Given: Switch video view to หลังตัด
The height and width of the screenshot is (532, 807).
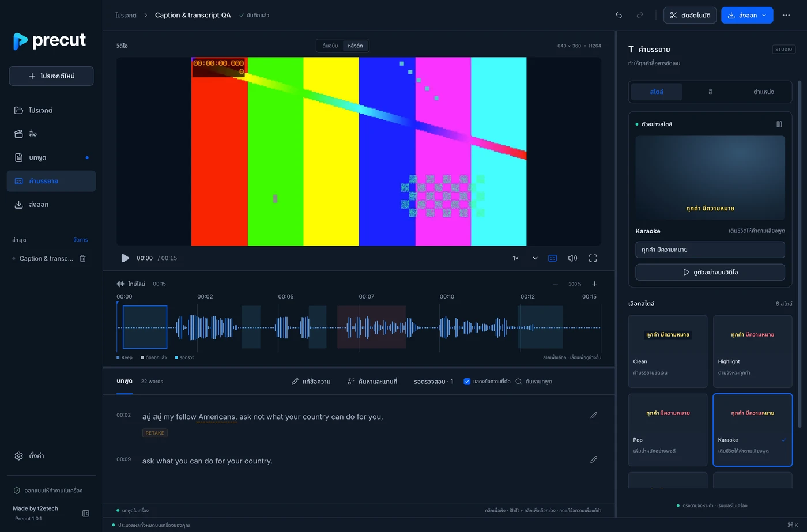Looking at the screenshot, I should (x=356, y=46).
